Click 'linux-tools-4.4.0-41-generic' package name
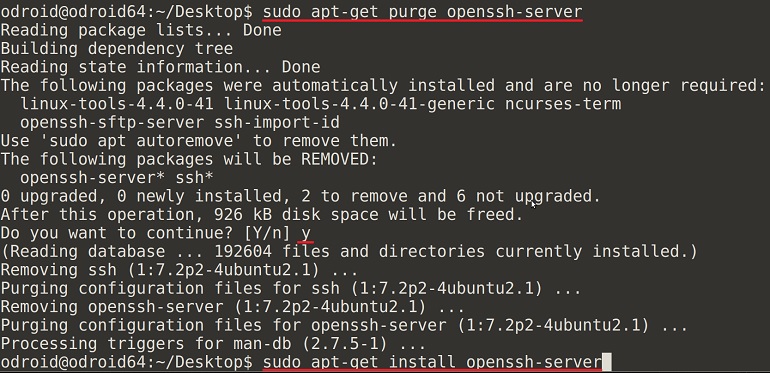The height and width of the screenshot is (373, 770). click(x=359, y=104)
